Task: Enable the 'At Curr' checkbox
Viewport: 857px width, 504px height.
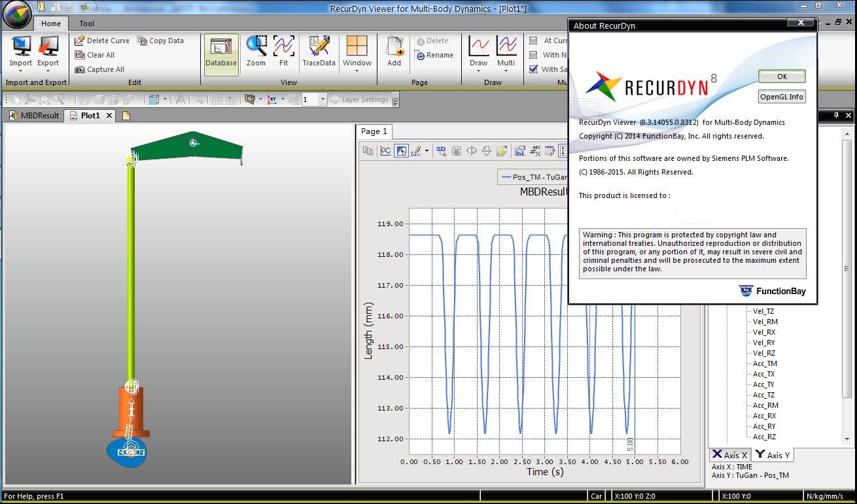Action: click(534, 41)
